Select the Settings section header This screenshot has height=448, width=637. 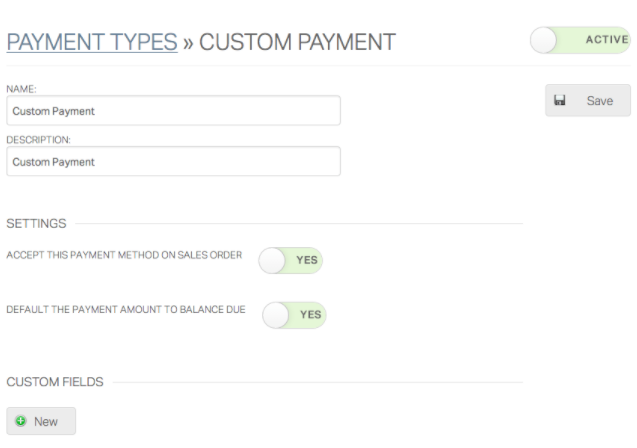(x=36, y=223)
